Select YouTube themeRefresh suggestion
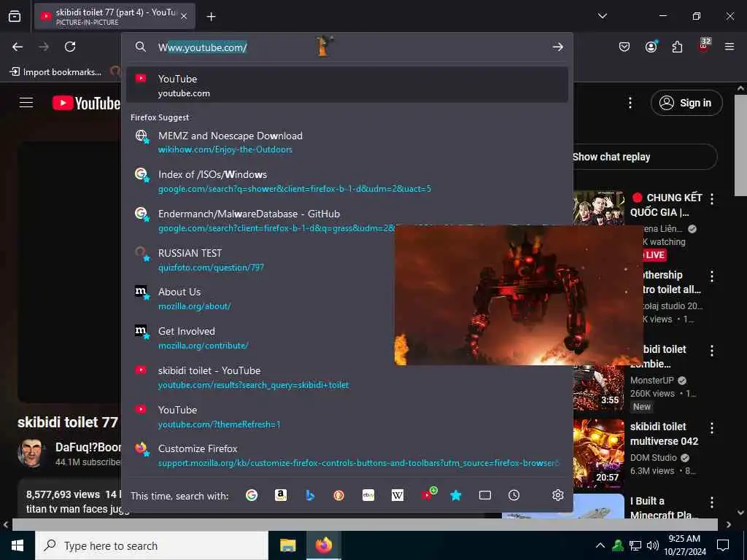The width and height of the screenshot is (747, 560). coord(347,416)
